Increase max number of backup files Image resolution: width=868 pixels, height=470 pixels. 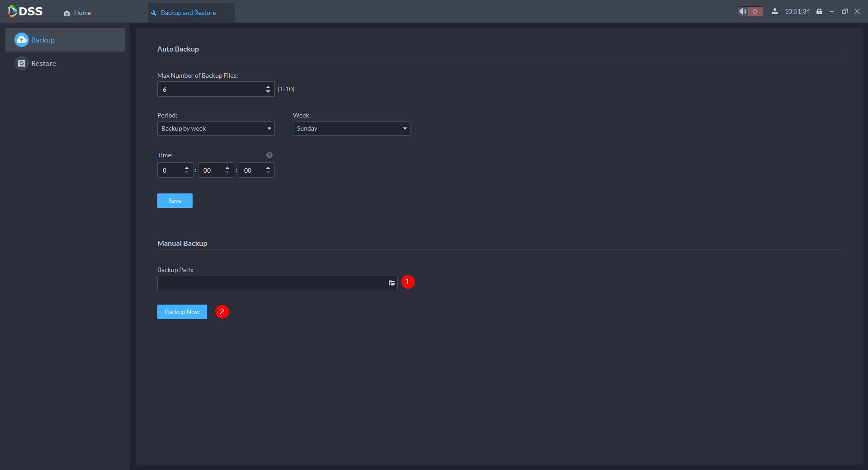pyautogui.click(x=268, y=86)
